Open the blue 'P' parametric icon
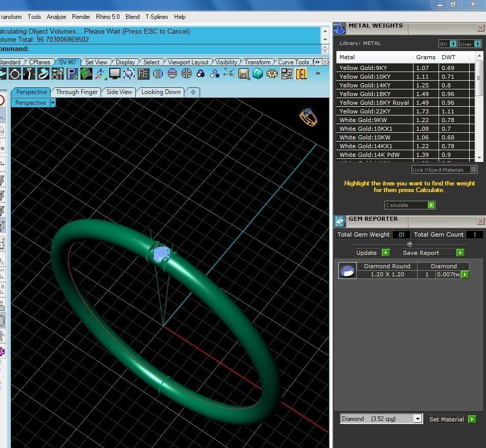This screenshot has width=486, height=448. (72, 74)
